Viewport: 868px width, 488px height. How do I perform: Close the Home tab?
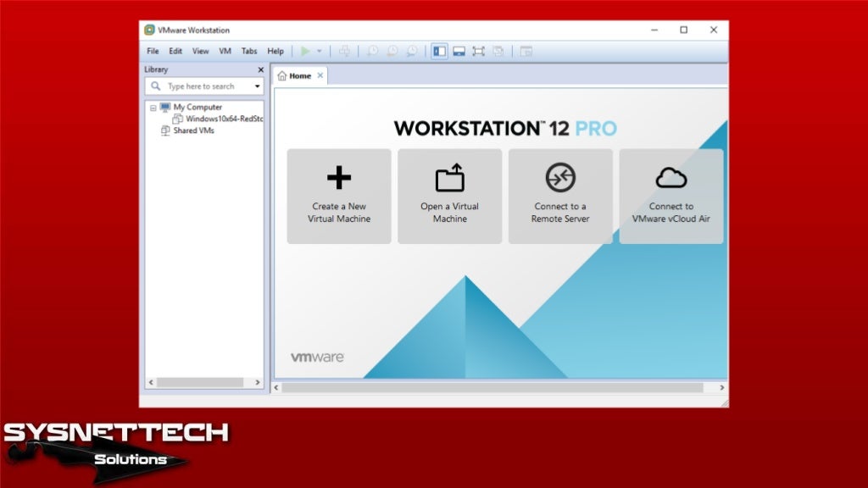coord(320,75)
